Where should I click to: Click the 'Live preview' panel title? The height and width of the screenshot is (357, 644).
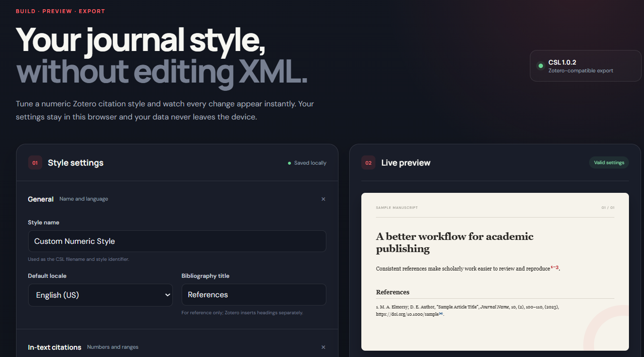[406, 163]
